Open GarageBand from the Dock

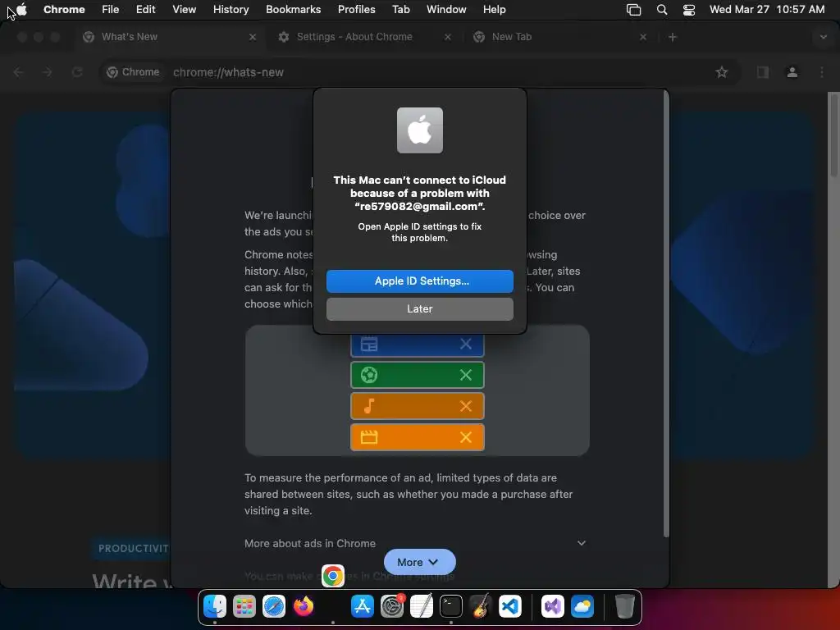point(481,606)
